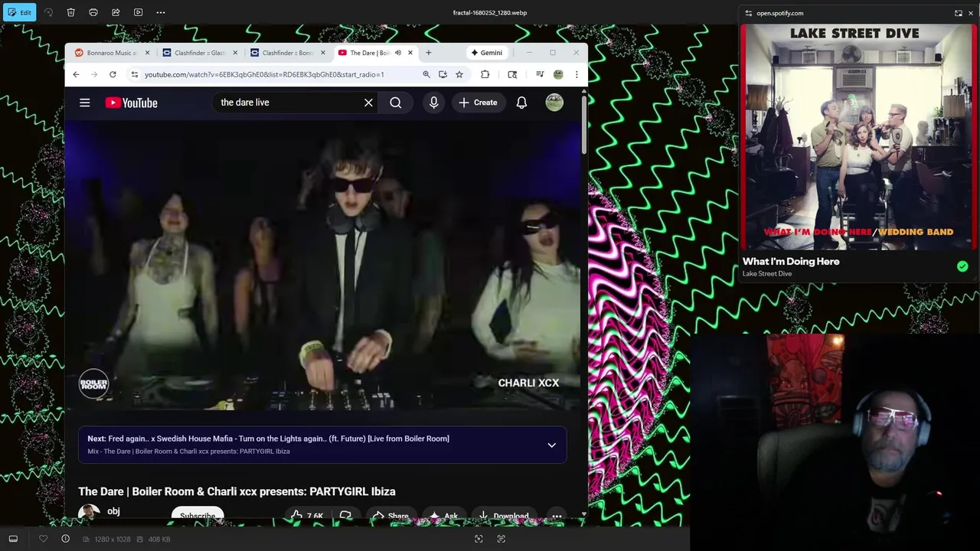The width and height of the screenshot is (980, 551).
Task: Show file info icon in Photos status bar
Action: (x=66, y=539)
